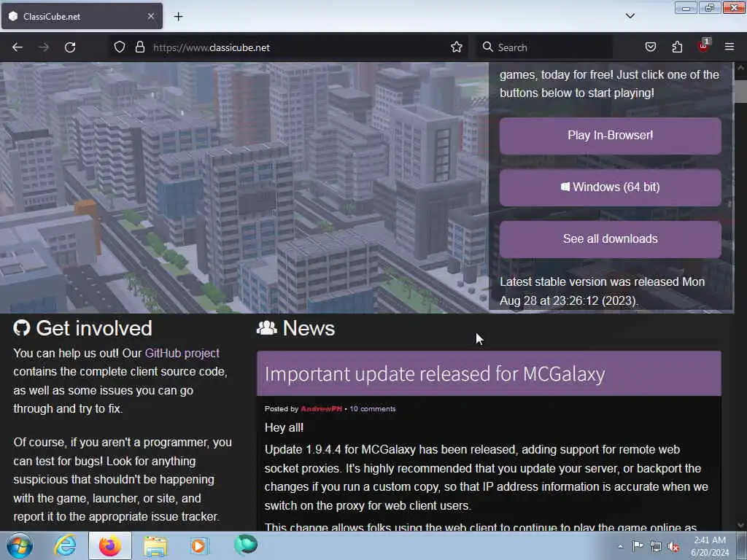Click the forward navigation arrow
This screenshot has height=560, width=747.
pyautogui.click(x=43, y=47)
